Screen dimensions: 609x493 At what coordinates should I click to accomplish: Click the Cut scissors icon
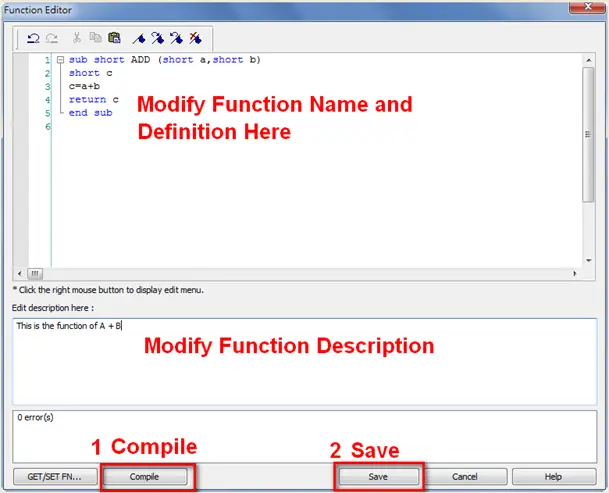77,38
